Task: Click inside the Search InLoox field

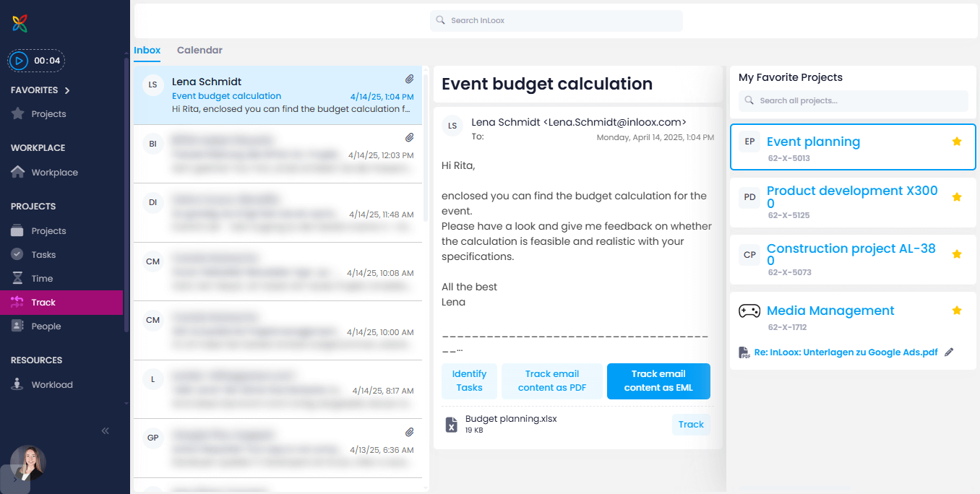Action: point(556,20)
